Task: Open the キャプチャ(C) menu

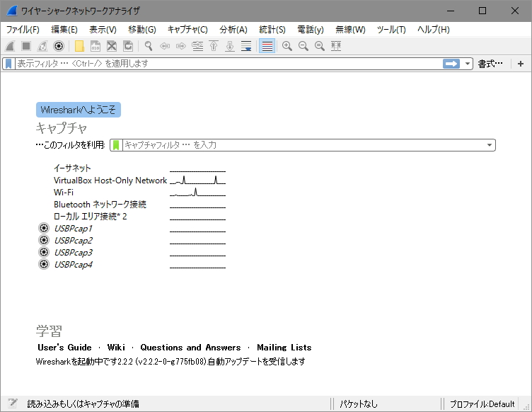Action: click(x=187, y=30)
